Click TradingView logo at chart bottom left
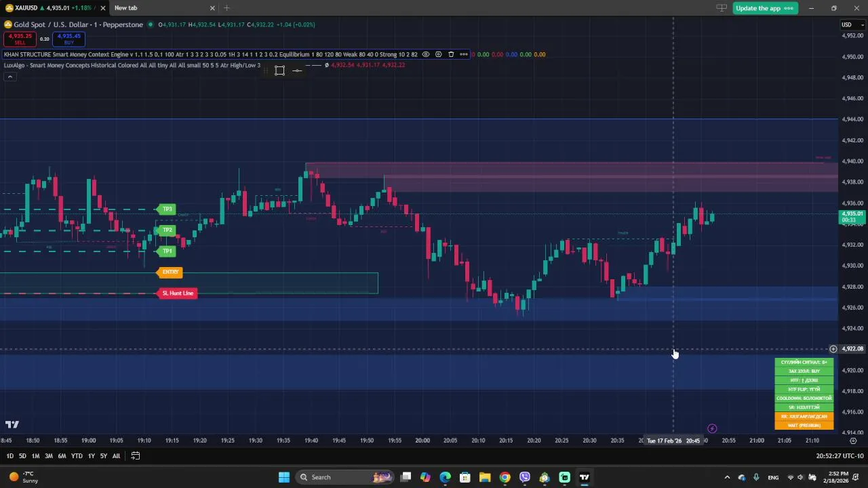Screen dimensions: 868x488 point(12,425)
